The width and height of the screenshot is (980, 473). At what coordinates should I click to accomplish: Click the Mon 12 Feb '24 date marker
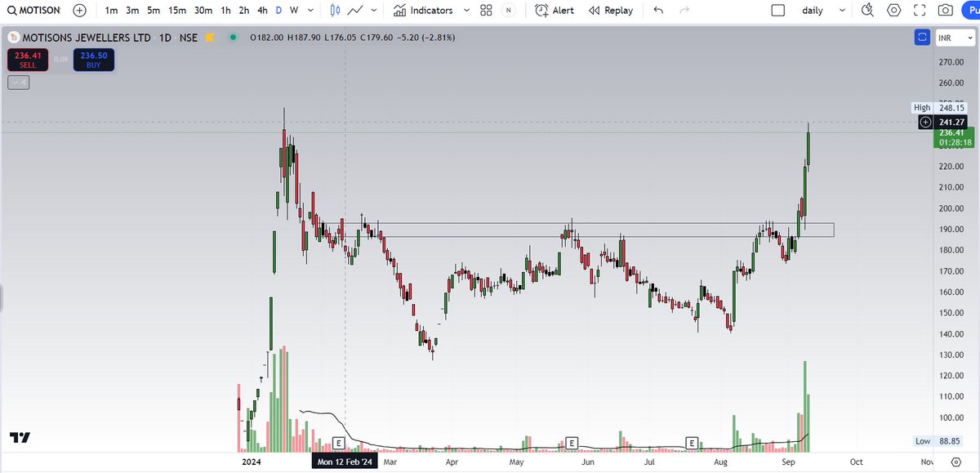coord(345,461)
